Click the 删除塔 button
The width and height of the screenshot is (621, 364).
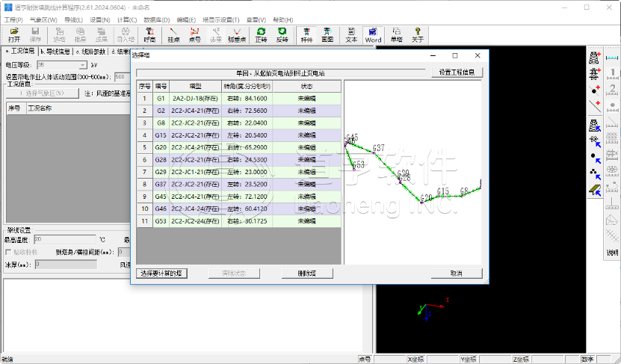(x=307, y=274)
